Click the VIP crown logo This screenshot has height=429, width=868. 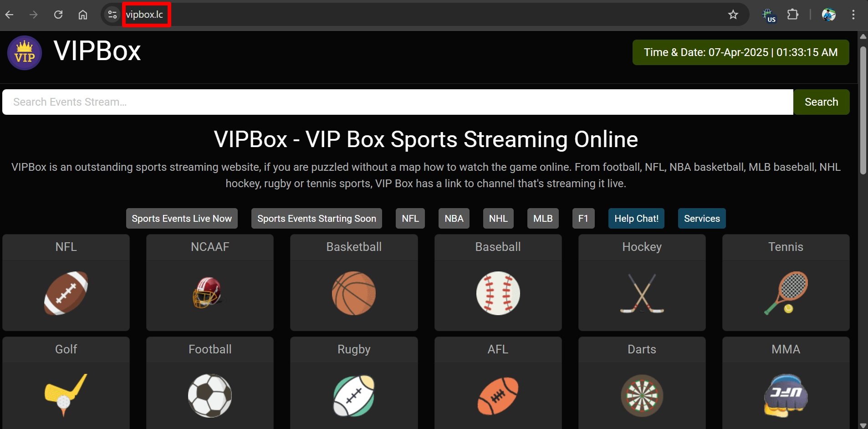(25, 53)
